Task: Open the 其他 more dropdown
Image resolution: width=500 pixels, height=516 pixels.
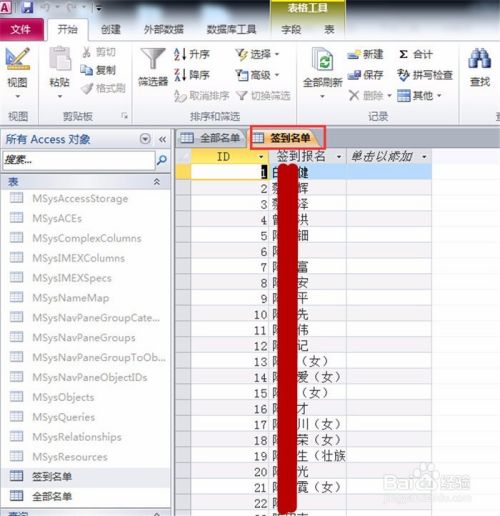Action: (x=419, y=96)
